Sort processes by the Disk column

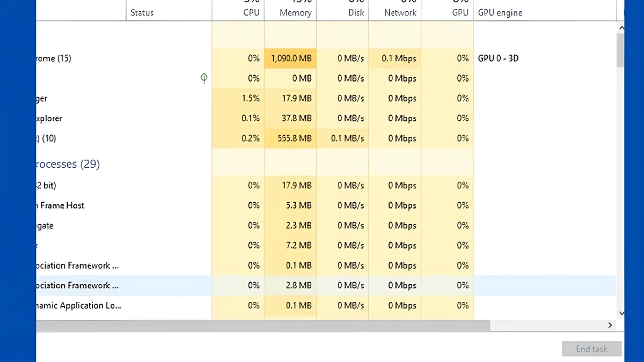[x=342, y=12]
